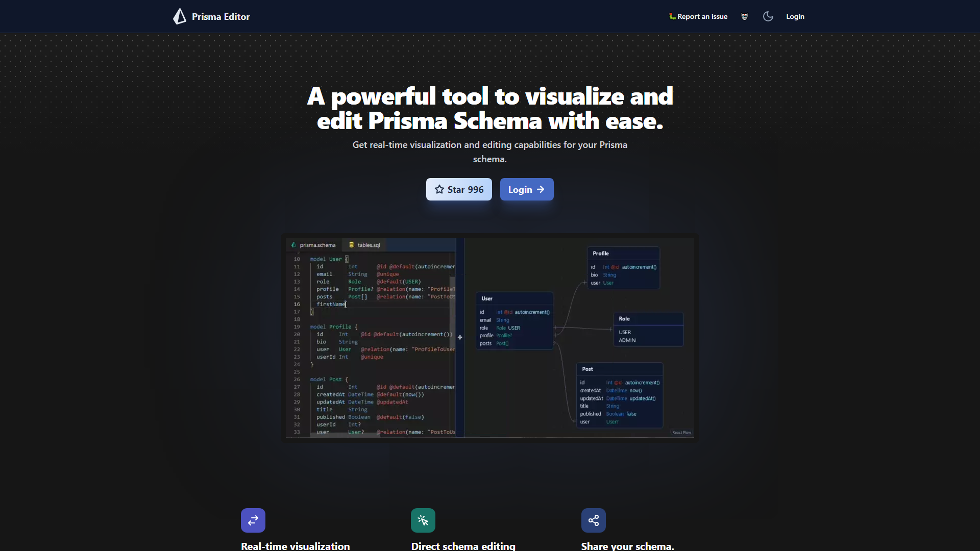The image size is (980, 551).
Task: Click the panel divider plus handle
Action: click(x=460, y=337)
